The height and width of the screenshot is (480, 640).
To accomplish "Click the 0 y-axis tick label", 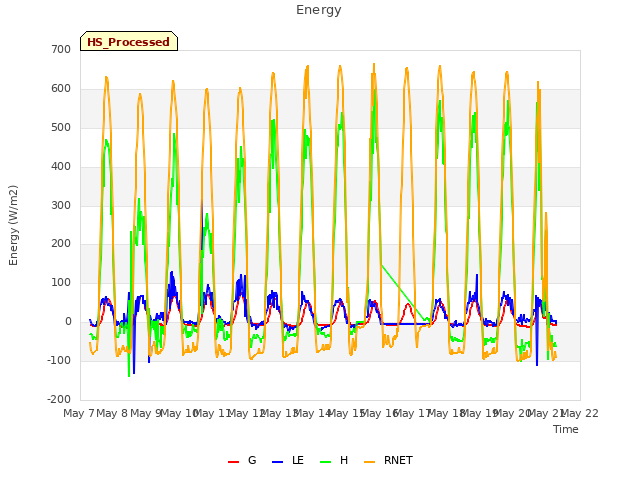I will pos(68,322).
